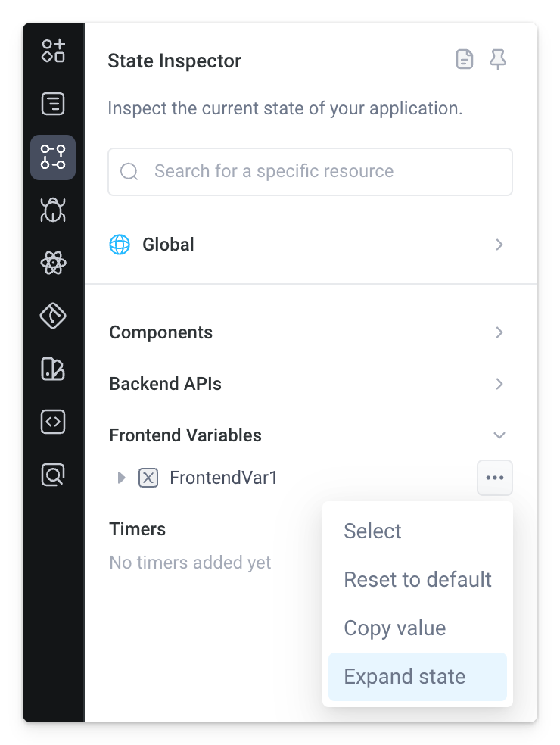Image resolution: width=560 pixels, height=745 pixels.
Task: Open more options for FrontendVar1
Action: (494, 478)
